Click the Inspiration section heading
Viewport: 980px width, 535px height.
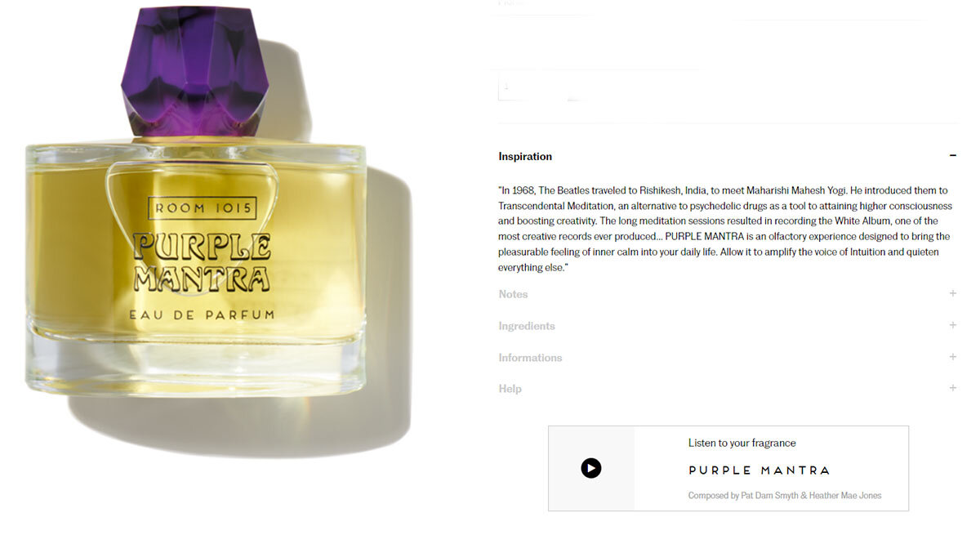coord(525,156)
